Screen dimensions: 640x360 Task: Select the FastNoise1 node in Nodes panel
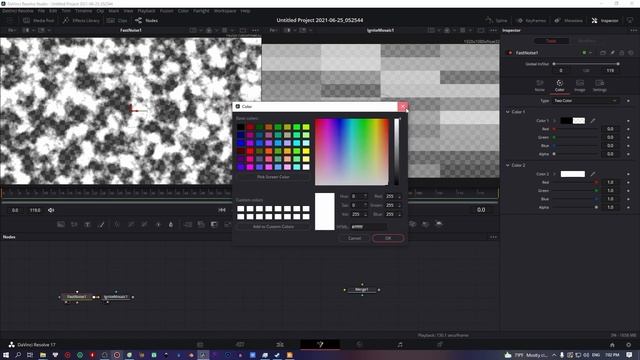pos(77,297)
